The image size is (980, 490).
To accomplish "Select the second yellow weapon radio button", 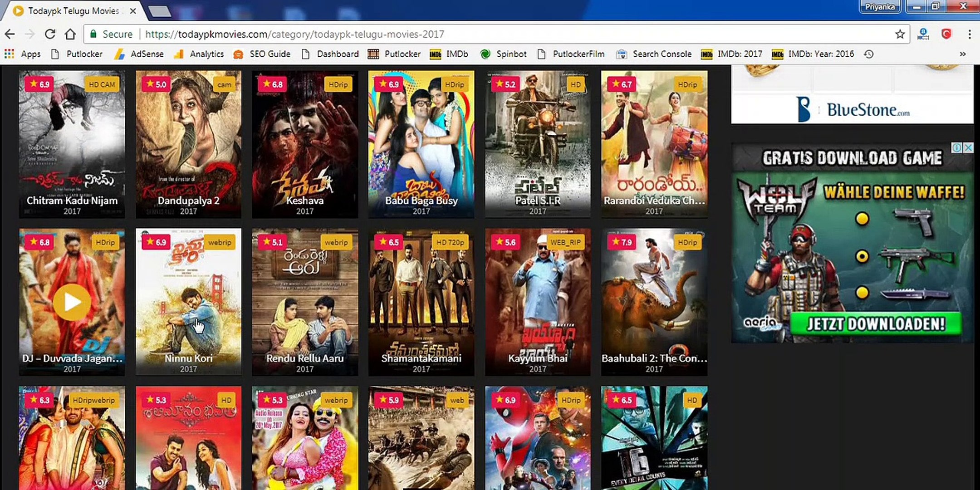I will coord(862,257).
